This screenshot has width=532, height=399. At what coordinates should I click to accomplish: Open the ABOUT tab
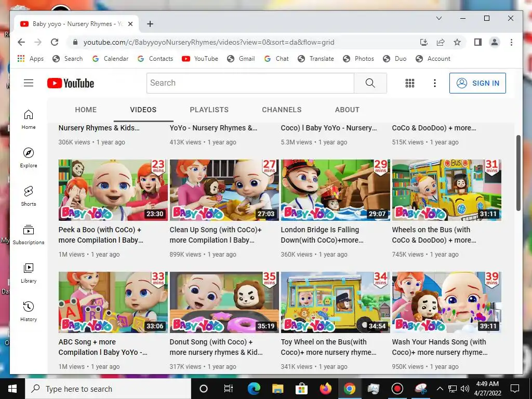347,110
